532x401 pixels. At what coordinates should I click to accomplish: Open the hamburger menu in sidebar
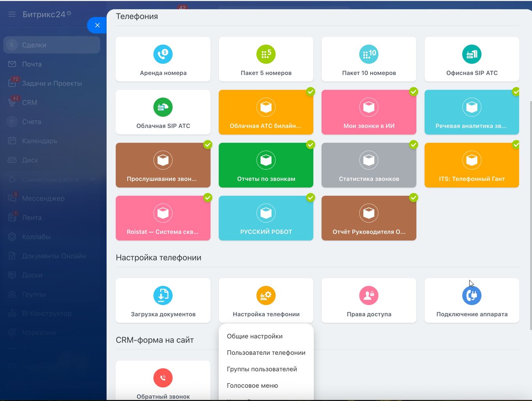click(x=12, y=14)
